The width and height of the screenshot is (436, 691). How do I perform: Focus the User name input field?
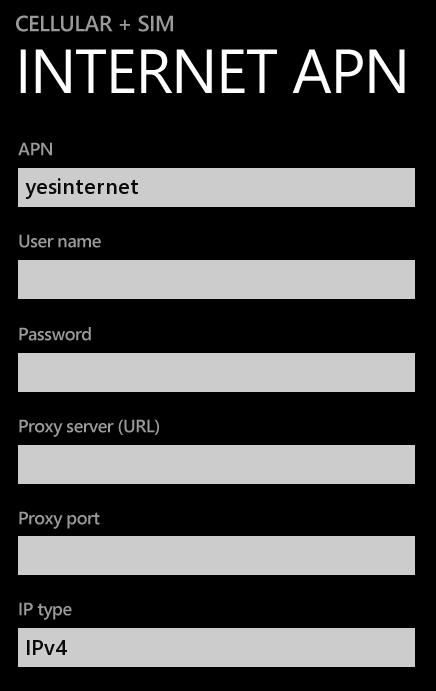click(x=216, y=279)
